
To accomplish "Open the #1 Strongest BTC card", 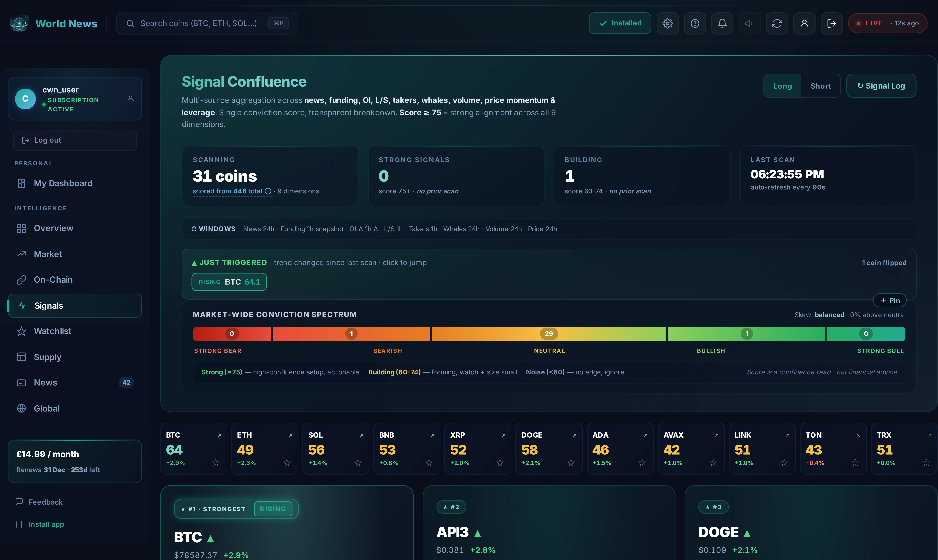I will (x=287, y=523).
